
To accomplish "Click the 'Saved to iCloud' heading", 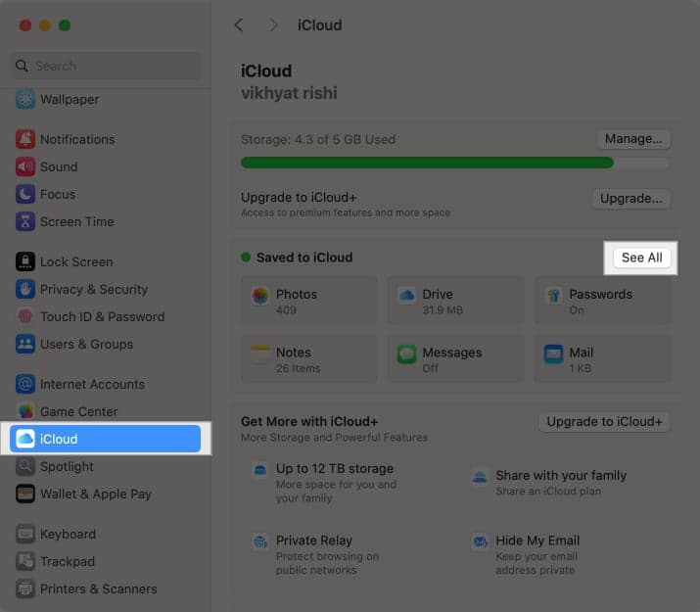I will (x=304, y=258).
